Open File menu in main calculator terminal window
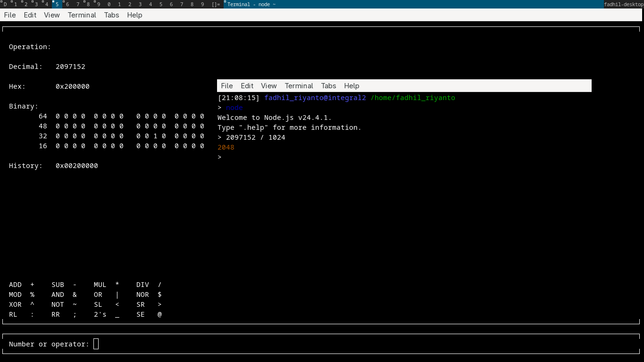 pos(10,15)
